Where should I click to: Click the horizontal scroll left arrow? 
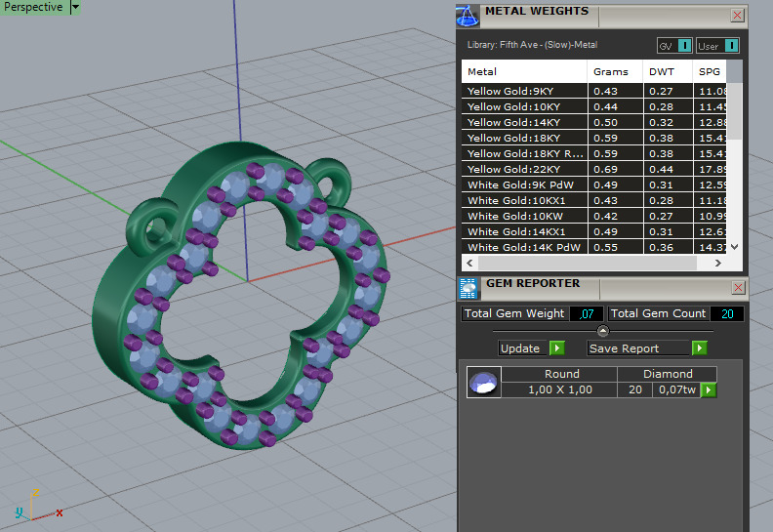point(469,264)
